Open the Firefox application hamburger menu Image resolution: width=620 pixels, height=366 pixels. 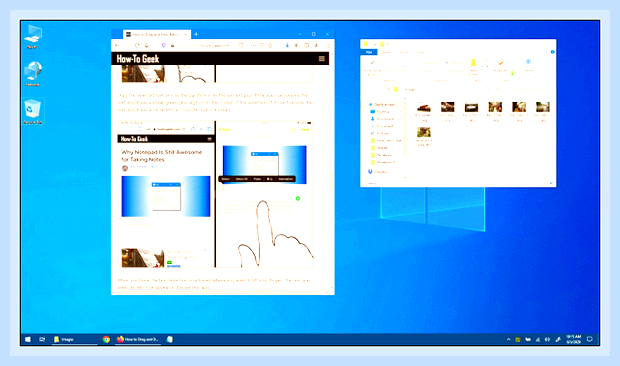[x=328, y=45]
